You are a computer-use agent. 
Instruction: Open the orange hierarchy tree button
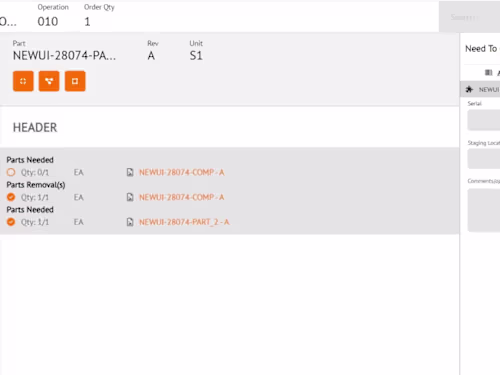tap(49, 81)
